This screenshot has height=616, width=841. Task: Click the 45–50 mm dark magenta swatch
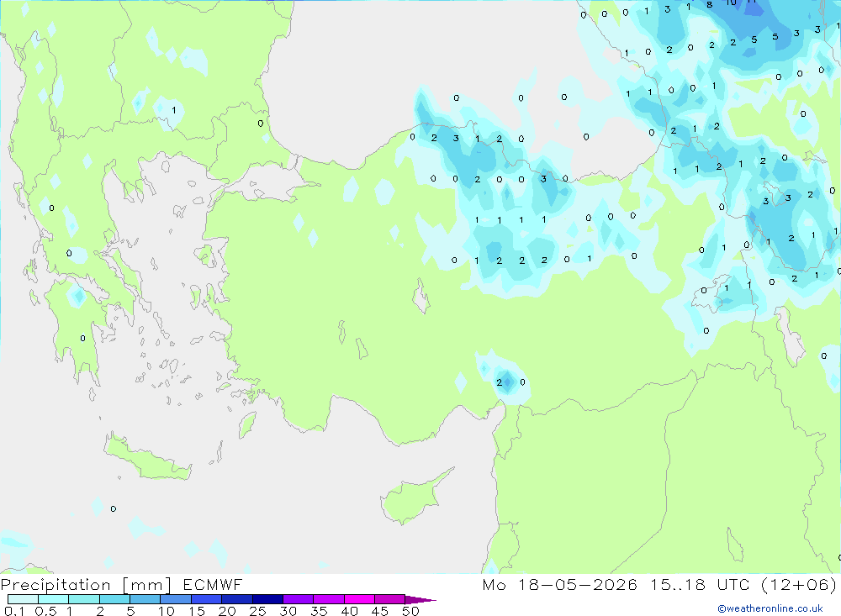coord(390,599)
